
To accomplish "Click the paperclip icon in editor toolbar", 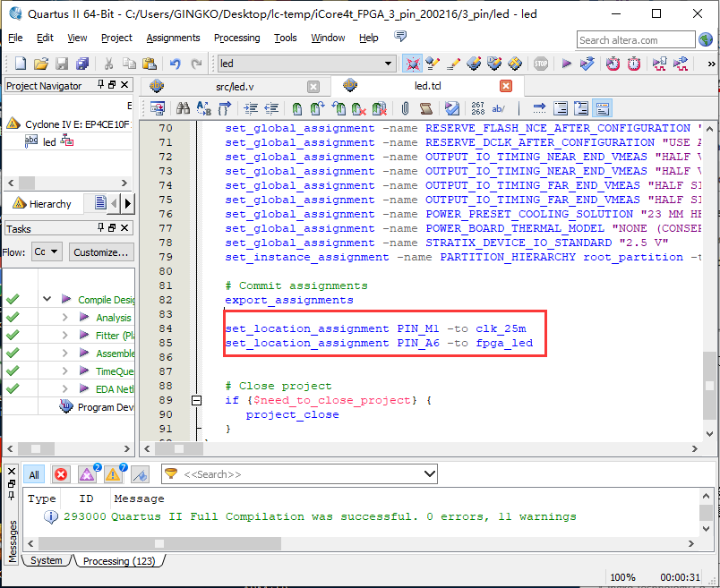I will click(x=405, y=108).
